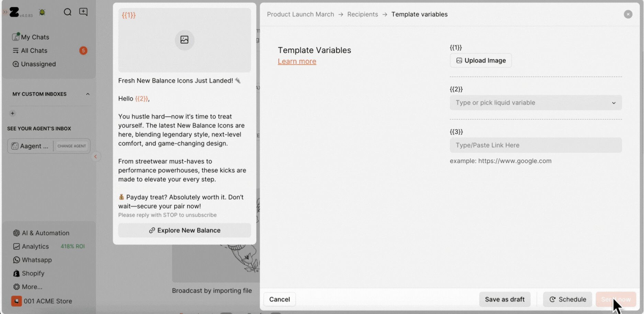Click Send now button
644x314 pixels.
click(x=615, y=299)
